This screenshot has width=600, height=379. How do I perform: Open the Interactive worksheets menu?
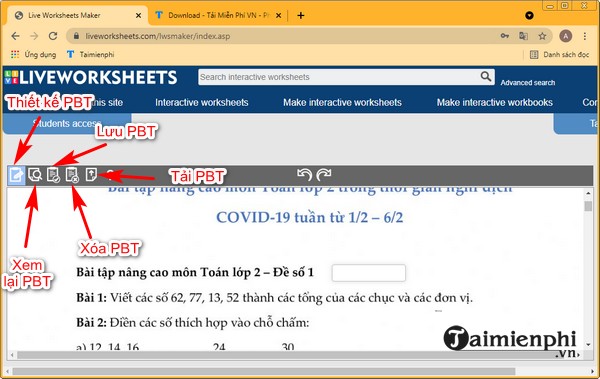(202, 103)
